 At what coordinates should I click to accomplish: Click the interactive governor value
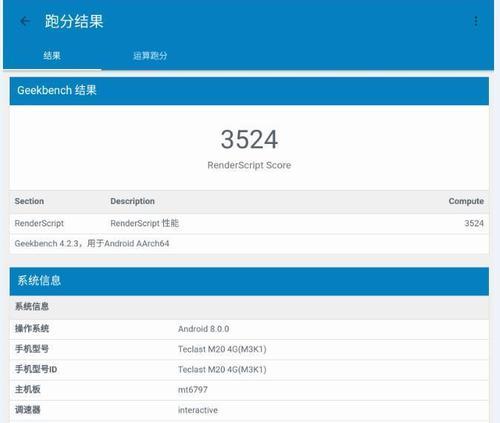click(x=198, y=410)
